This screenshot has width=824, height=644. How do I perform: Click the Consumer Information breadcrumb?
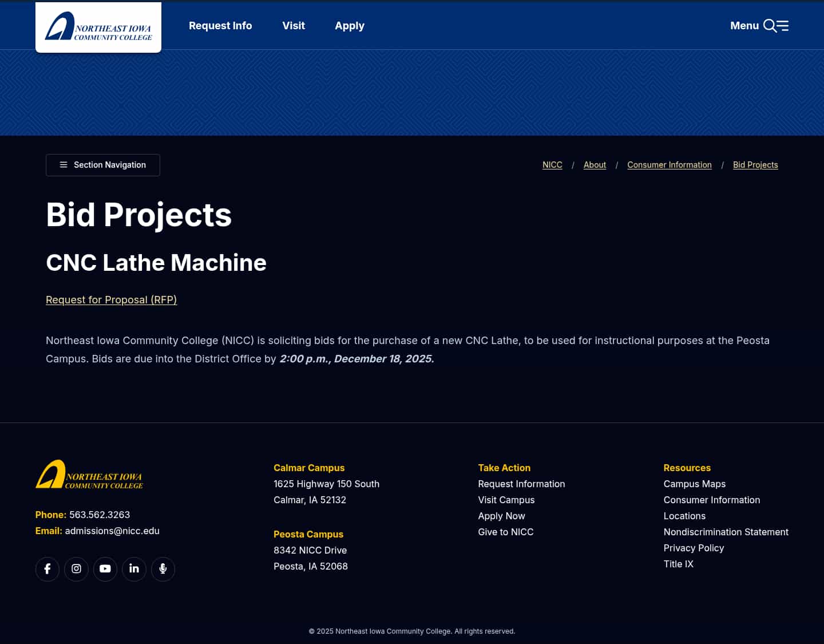(x=669, y=165)
